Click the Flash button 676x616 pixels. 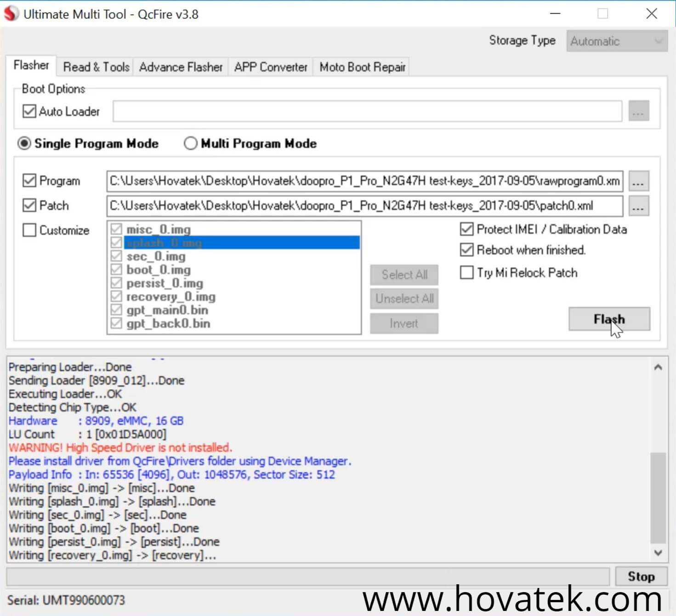tap(609, 319)
